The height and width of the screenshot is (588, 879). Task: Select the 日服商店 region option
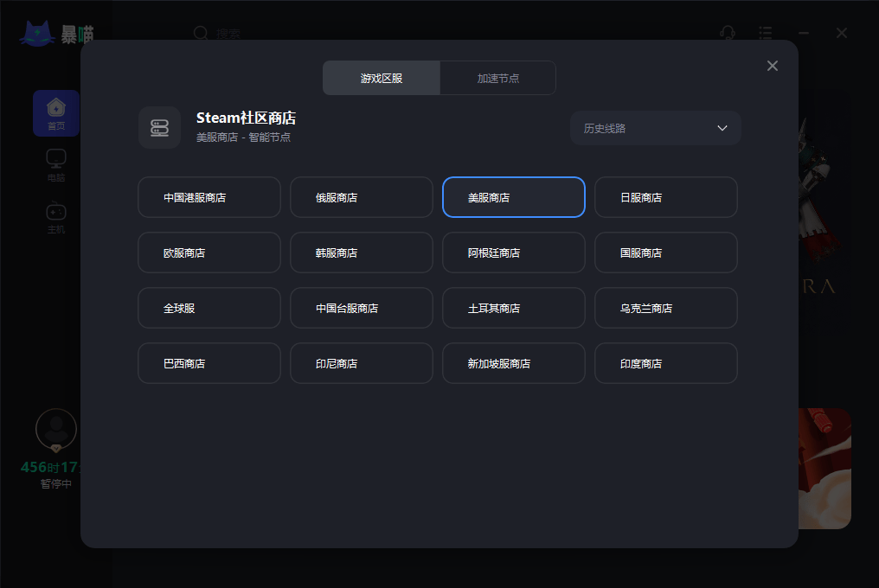[665, 196]
